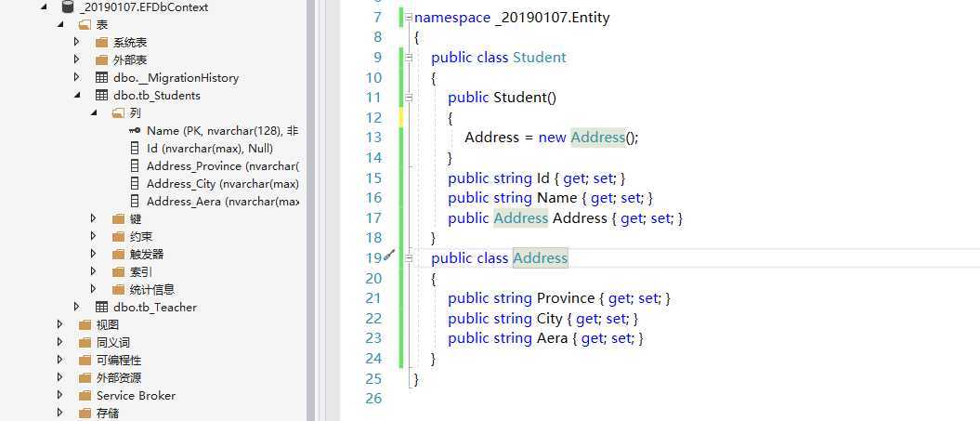Image resolution: width=980 pixels, height=421 pixels.
Task: Click the Service Broker folder icon
Action: point(85,395)
